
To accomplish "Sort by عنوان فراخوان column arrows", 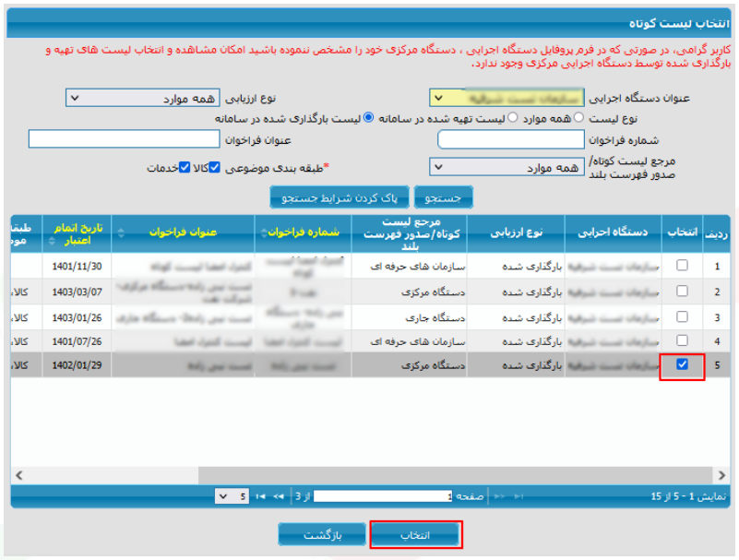I will [x=121, y=232].
